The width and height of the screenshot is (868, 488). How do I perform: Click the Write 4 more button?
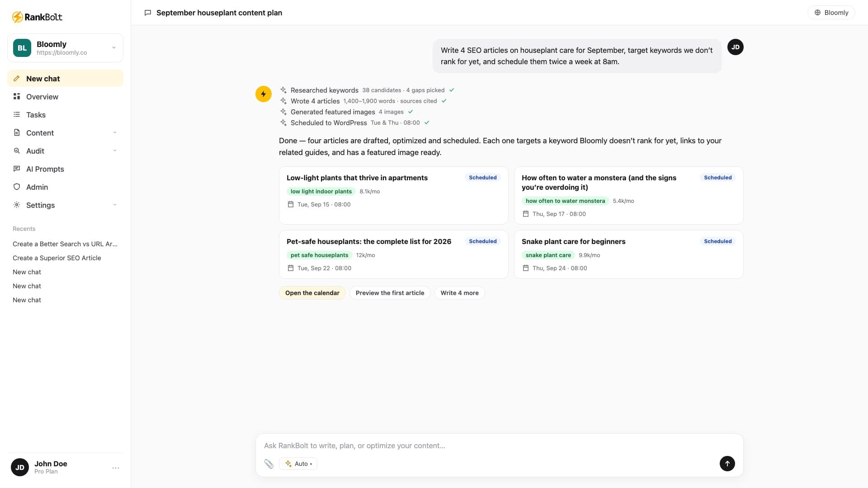click(x=459, y=293)
